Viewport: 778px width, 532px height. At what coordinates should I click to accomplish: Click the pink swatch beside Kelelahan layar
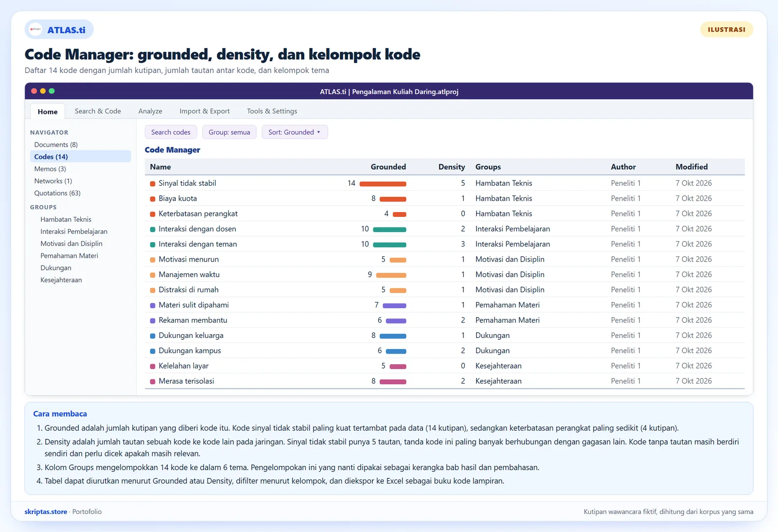click(153, 366)
